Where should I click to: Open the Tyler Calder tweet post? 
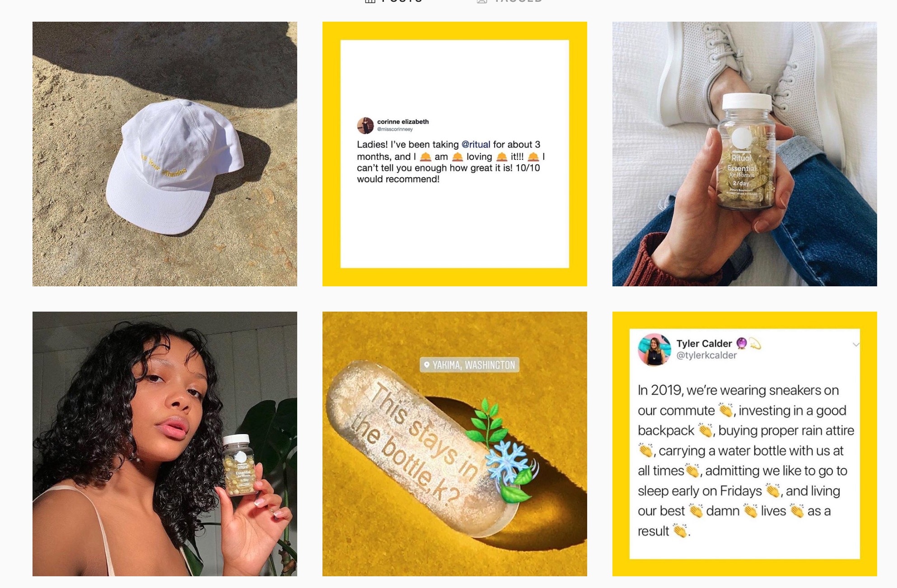[745, 444]
